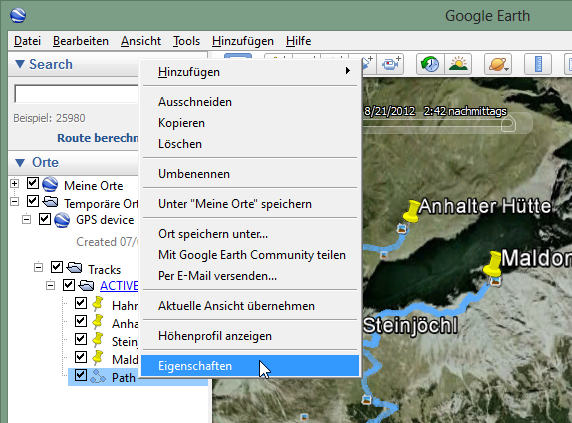The height and width of the screenshot is (423, 572).
Task: Click the ACTIVE folder icon in tree
Action: point(86,285)
